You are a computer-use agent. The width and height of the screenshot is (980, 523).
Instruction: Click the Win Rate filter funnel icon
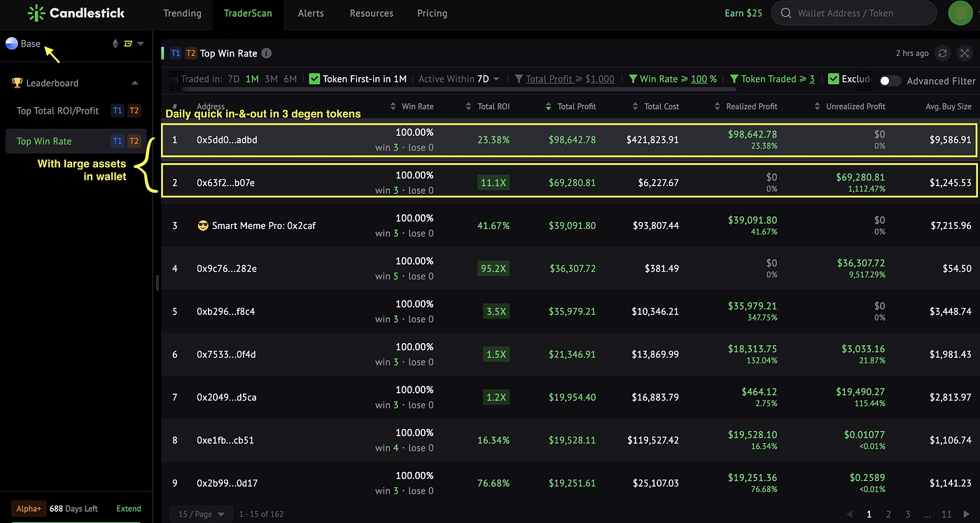(633, 79)
